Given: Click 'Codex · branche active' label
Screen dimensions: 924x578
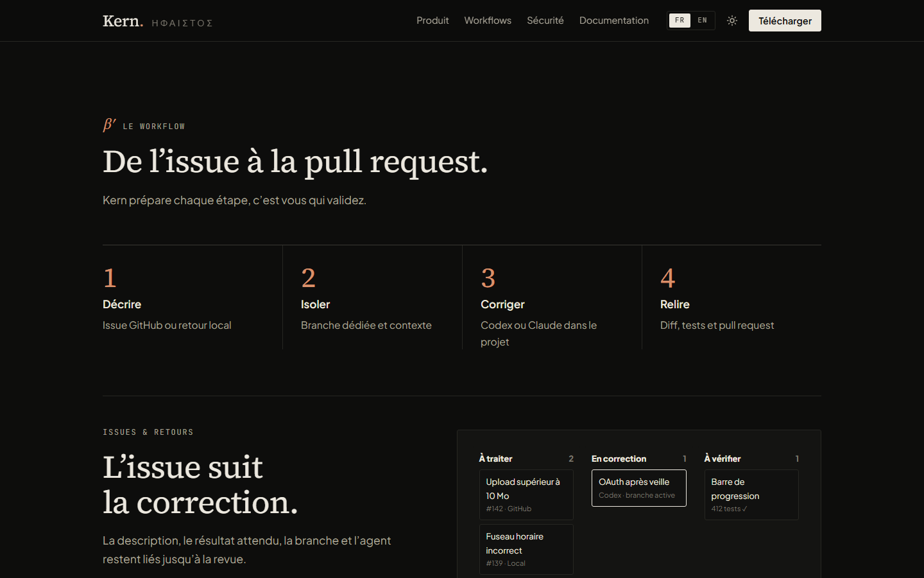Looking at the screenshot, I should 637,495.
